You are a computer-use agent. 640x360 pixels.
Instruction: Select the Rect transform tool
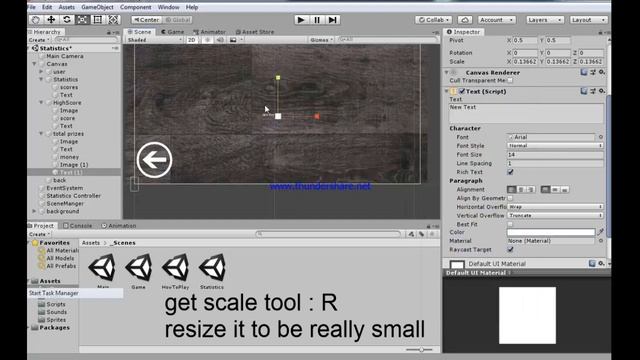pyautogui.click(x=98, y=20)
